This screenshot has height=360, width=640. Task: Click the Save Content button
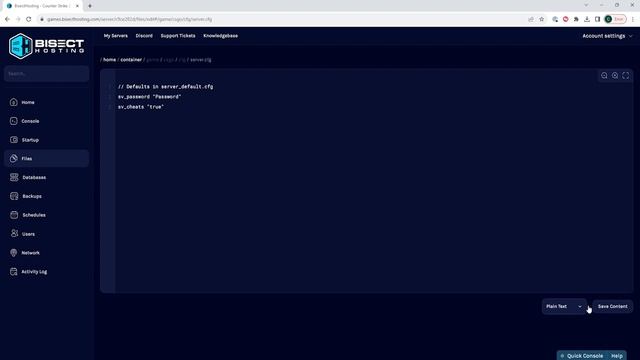coord(612,306)
